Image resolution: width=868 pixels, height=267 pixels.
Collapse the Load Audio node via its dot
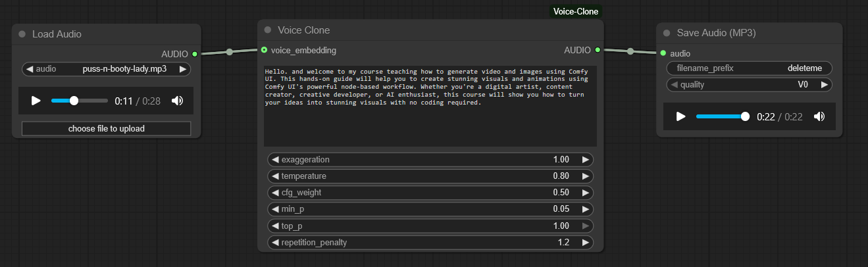[x=22, y=34]
